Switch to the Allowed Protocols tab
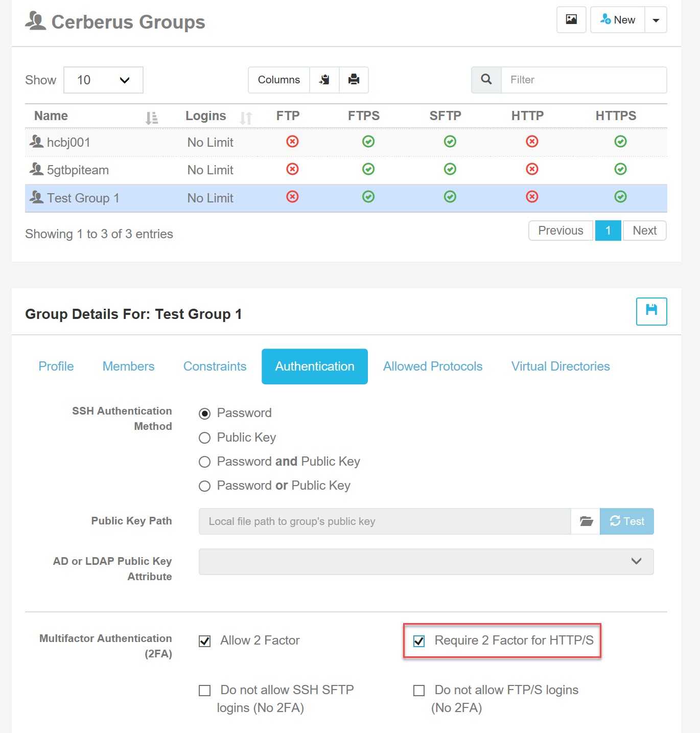Screen dimensions: 700x733 433,366
